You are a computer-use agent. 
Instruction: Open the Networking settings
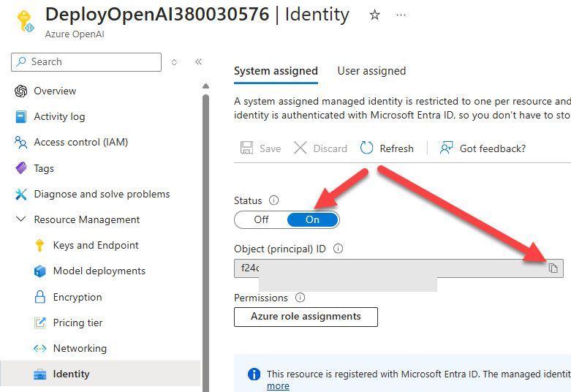80,348
